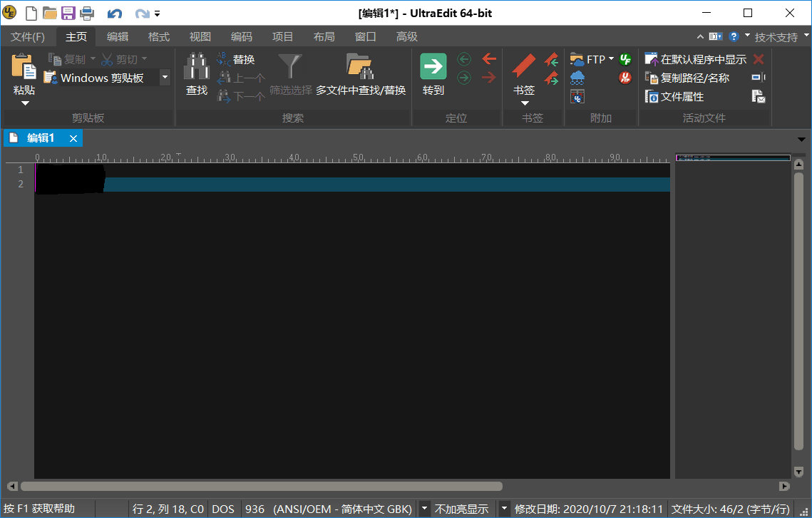The height and width of the screenshot is (518, 812).
Task: Click the 复制 copy button
Action: point(67,60)
